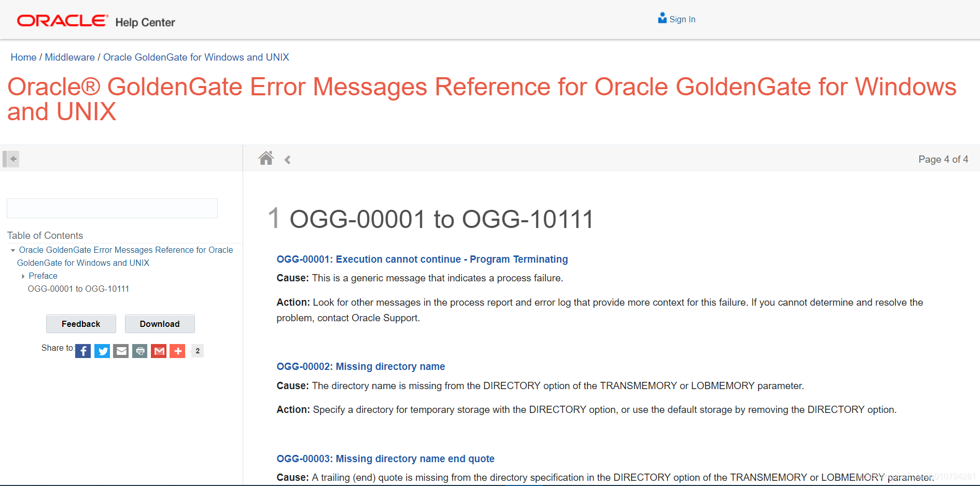980x486 pixels.
Task: Open OGG-00003 Missing directory name end quote heading
Action: click(385, 459)
